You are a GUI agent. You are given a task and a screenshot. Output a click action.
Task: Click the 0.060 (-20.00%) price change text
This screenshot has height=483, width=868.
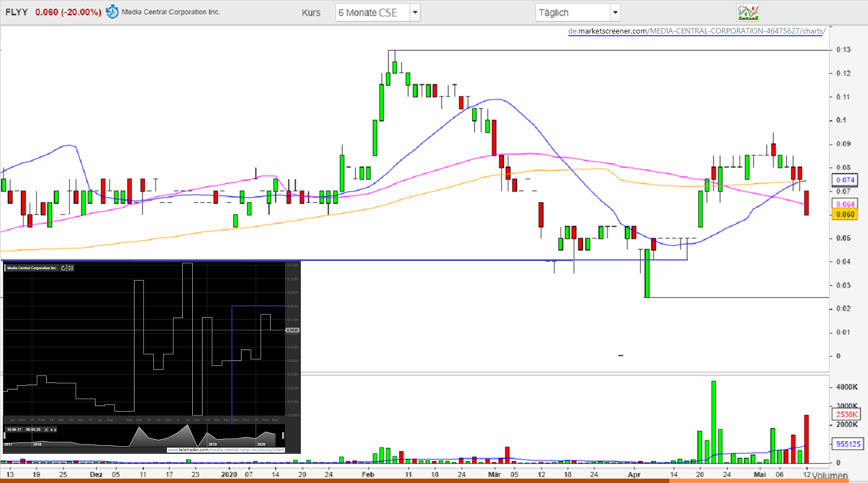click(x=68, y=12)
